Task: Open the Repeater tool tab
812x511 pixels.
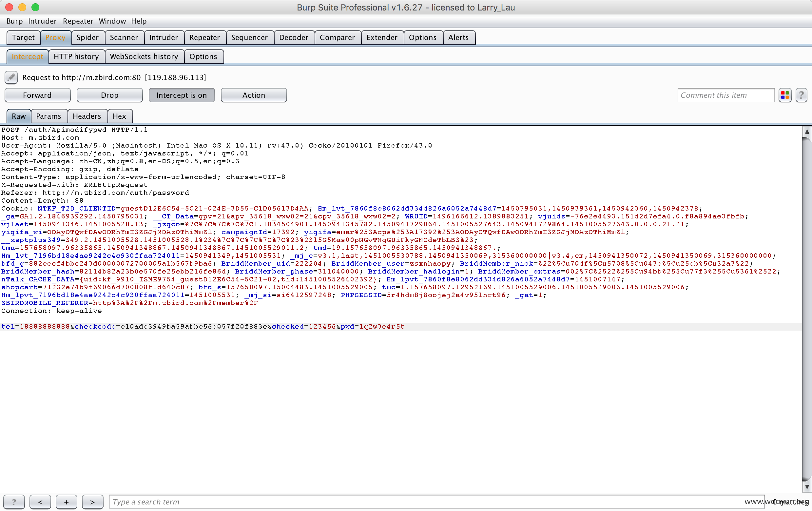Action: (205, 37)
